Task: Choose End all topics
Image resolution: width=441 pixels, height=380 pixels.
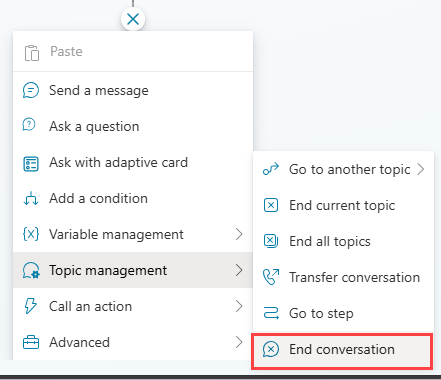Action: pos(330,241)
